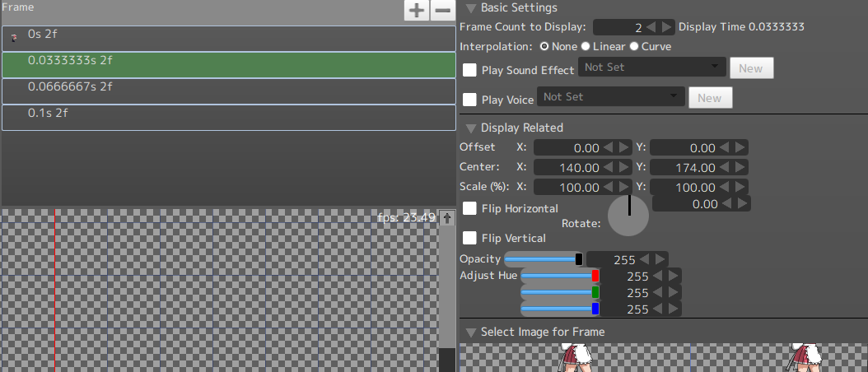Collapse the Display Related section
Screen dimensions: 868x372
tap(471, 128)
